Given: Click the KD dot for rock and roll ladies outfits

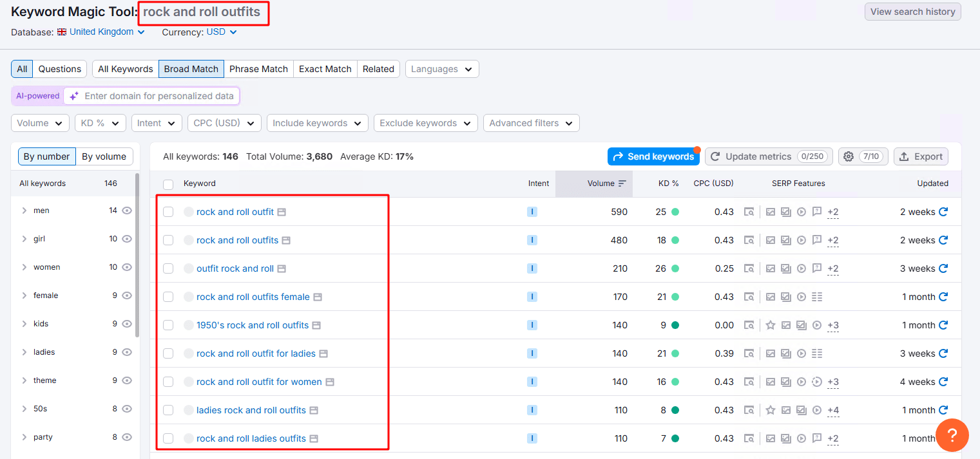Looking at the screenshot, I should point(675,438).
